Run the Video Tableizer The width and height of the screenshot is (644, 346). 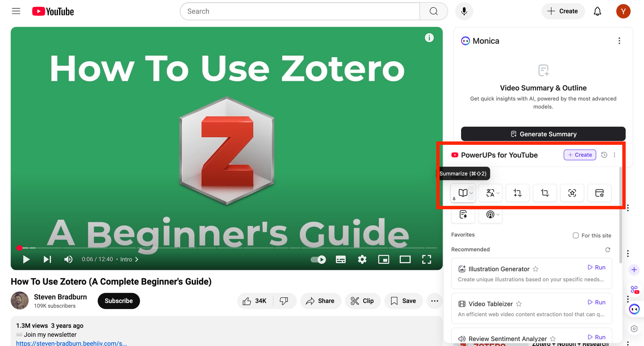[x=597, y=302]
